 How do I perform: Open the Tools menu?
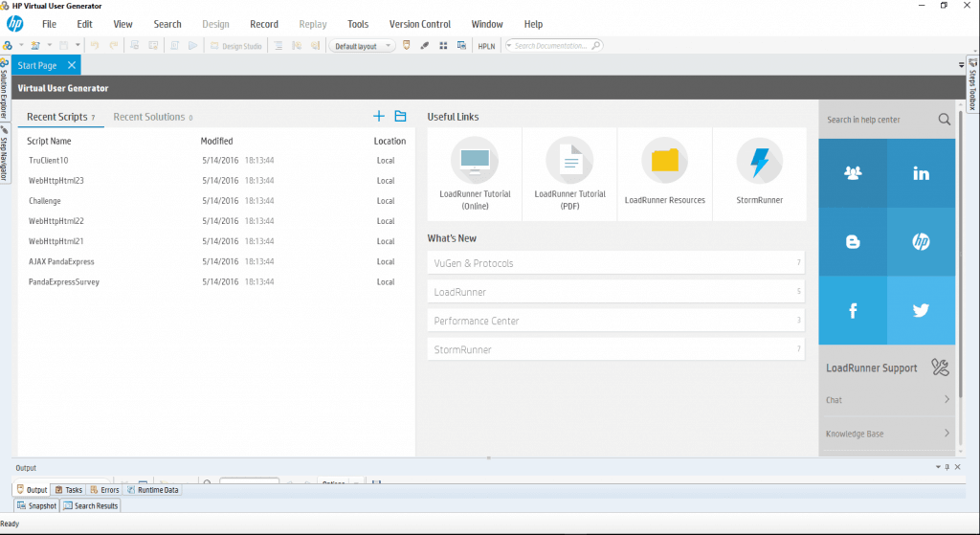coord(358,24)
